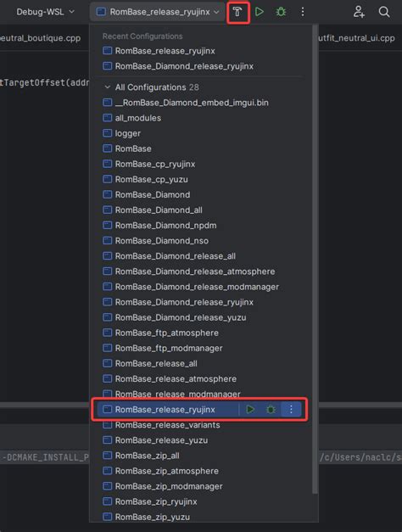Image resolution: width=402 pixels, height=532 pixels.
Task: Open Search Everywhere magnifier icon
Action: coord(384,12)
